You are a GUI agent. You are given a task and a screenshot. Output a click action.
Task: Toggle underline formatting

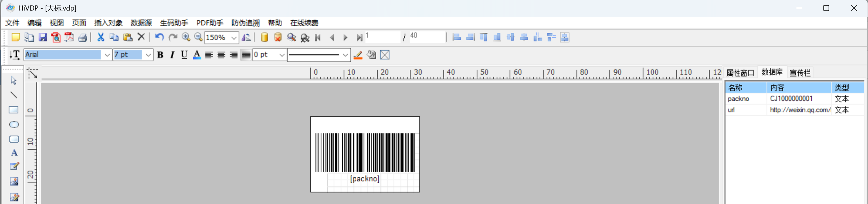point(184,55)
